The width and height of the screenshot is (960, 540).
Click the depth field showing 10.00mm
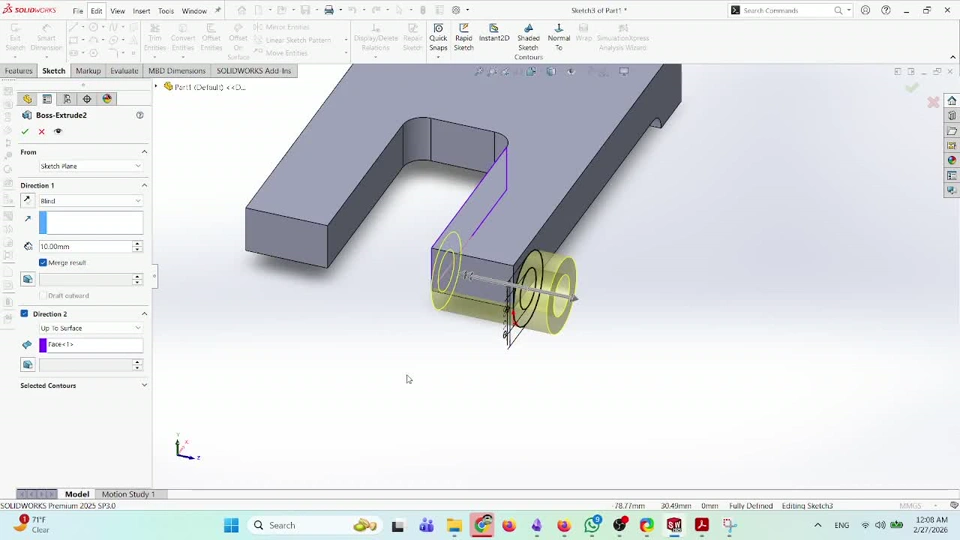coord(85,246)
